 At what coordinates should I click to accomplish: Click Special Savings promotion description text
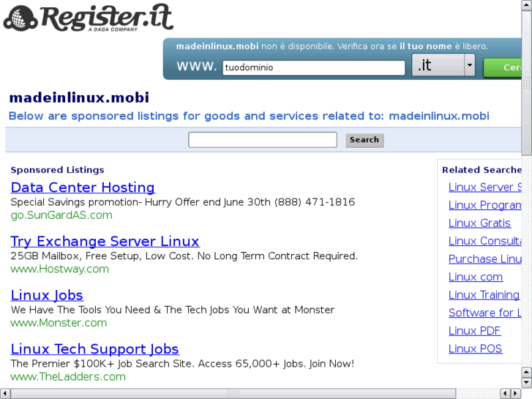(182, 202)
